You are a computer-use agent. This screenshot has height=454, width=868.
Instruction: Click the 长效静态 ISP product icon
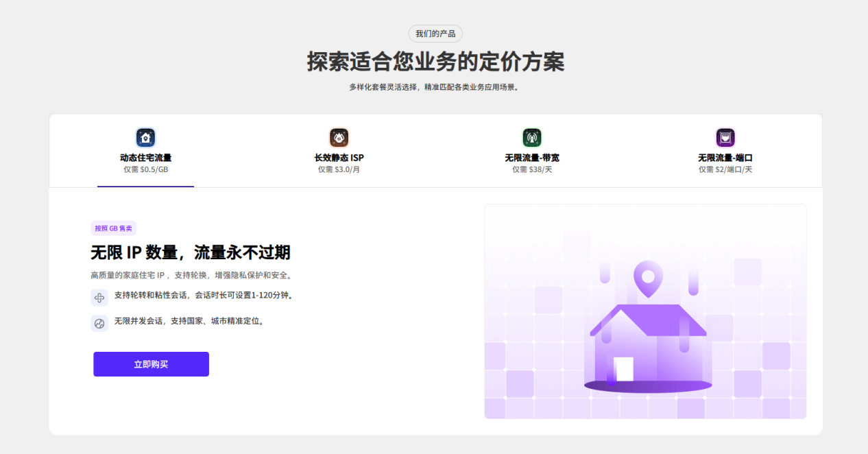pos(339,137)
